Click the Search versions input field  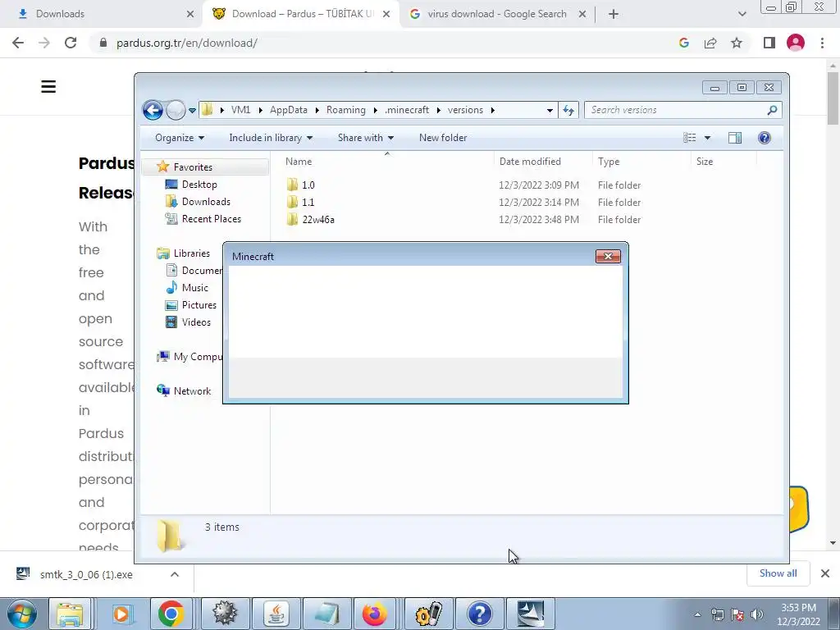682,110
